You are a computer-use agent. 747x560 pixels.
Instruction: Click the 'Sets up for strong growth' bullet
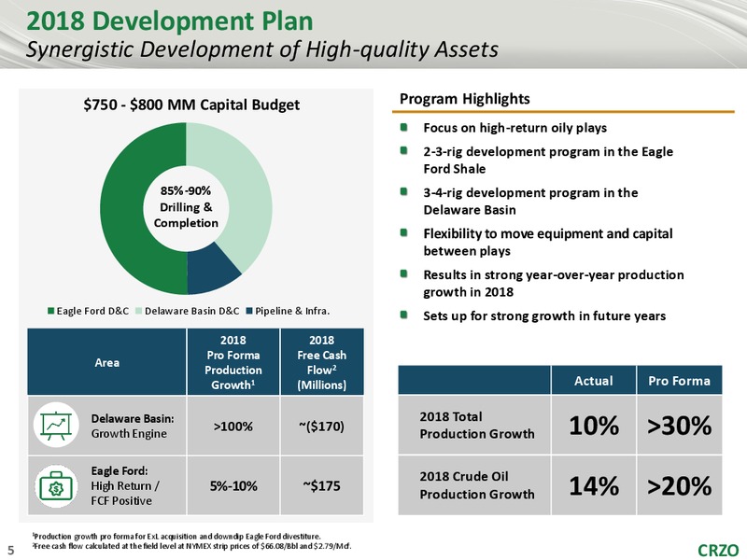click(544, 316)
